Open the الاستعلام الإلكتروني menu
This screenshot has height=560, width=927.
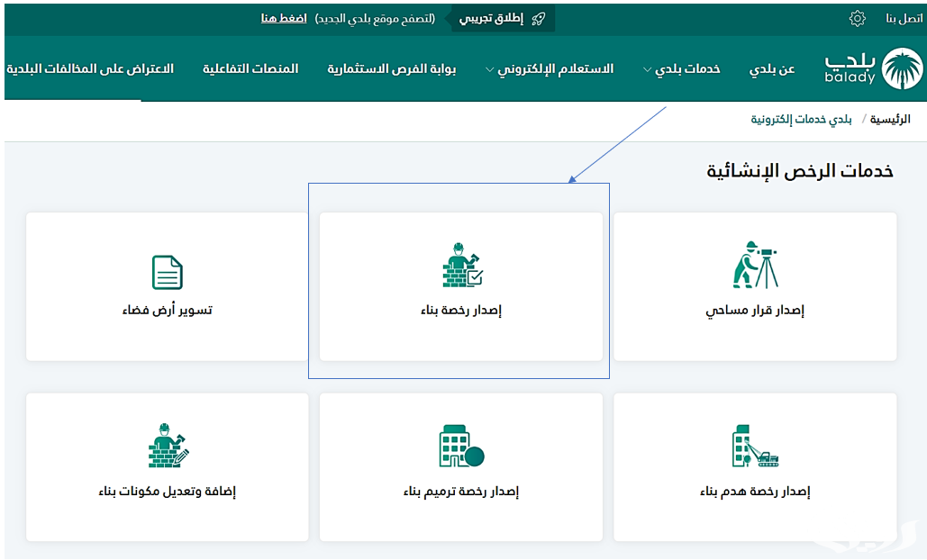(x=555, y=69)
